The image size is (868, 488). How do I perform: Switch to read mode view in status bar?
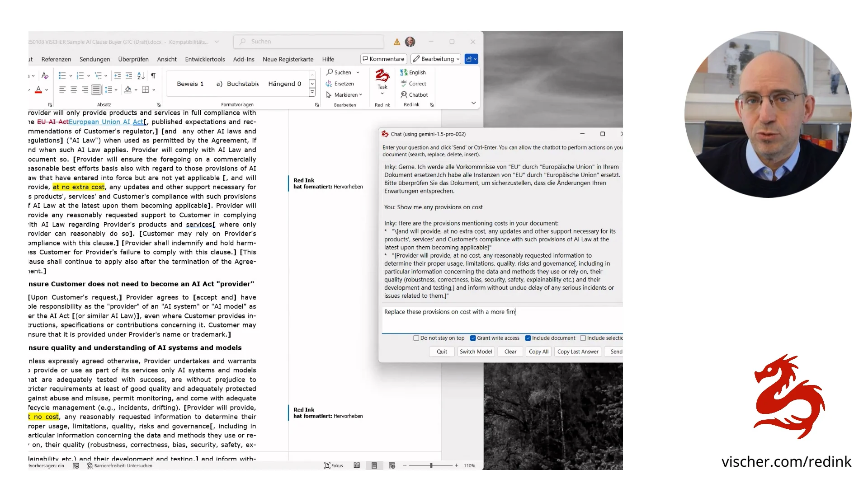[357, 465]
